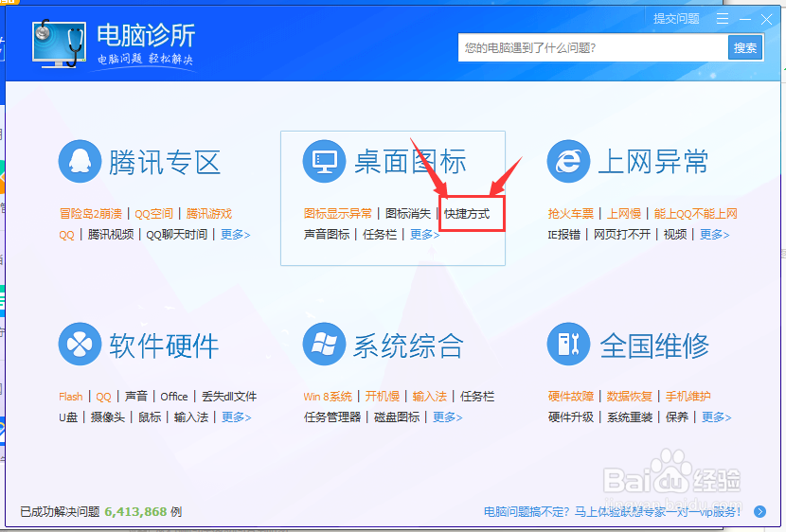Select 鼠标 link
The image size is (786, 532).
click(x=150, y=417)
